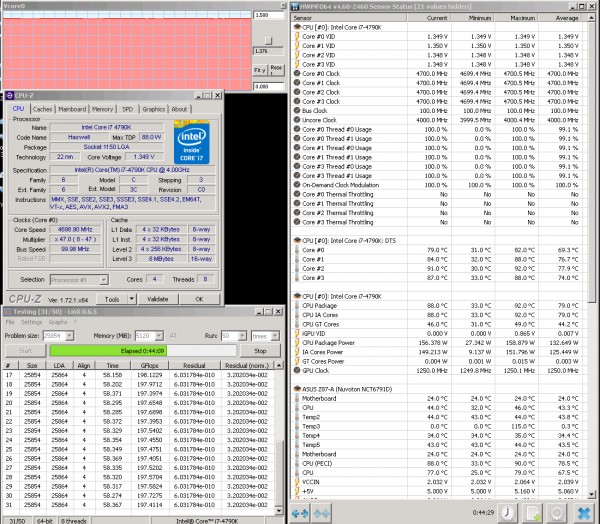600x524 pixels.
Task: Click the Tools button in CPU-Z
Action: [x=112, y=299]
